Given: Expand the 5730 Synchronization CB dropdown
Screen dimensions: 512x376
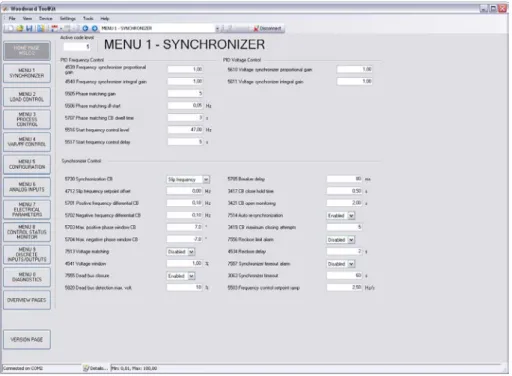Looking at the screenshot, I should (206, 180).
